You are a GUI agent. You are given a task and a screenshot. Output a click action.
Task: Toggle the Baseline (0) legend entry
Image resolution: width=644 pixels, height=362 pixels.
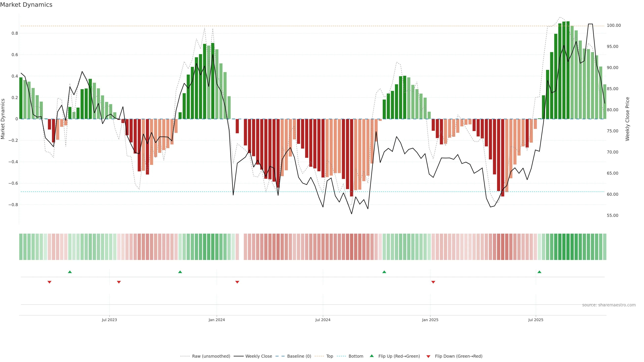pyautogui.click(x=299, y=356)
